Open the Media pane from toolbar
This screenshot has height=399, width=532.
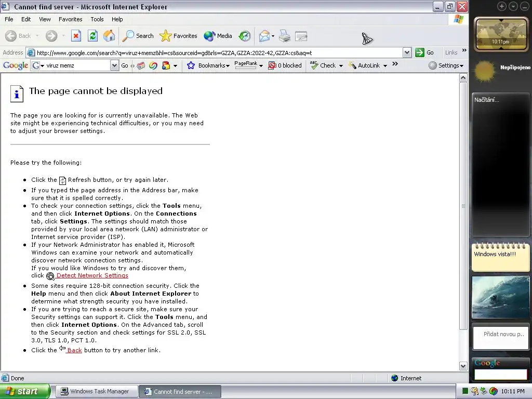(218, 36)
